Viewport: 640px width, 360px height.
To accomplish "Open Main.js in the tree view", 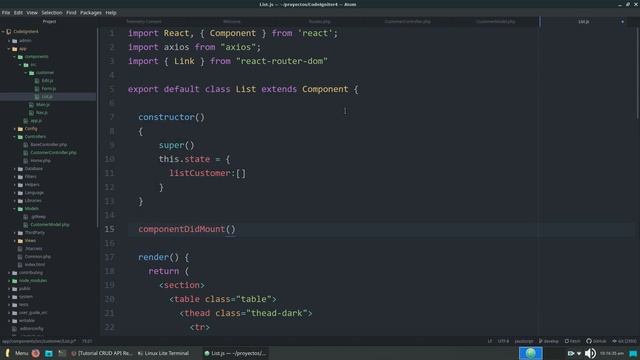I will [x=43, y=104].
